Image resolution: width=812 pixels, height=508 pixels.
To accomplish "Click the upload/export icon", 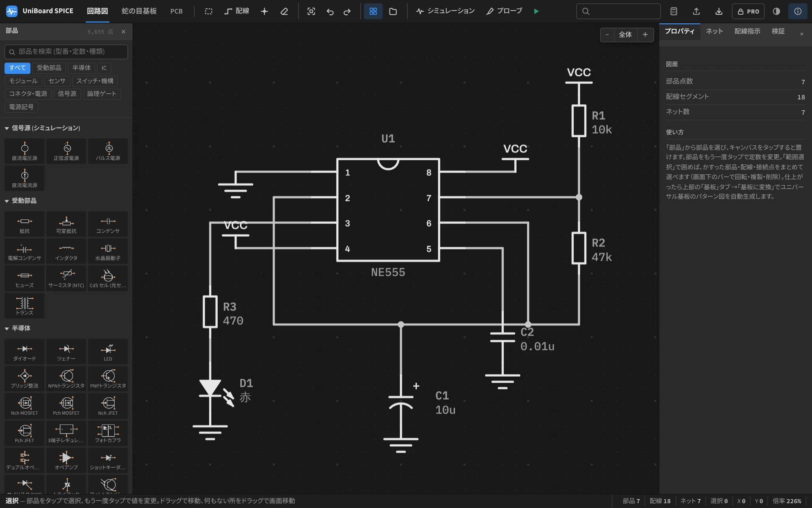I will click(x=696, y=11).
